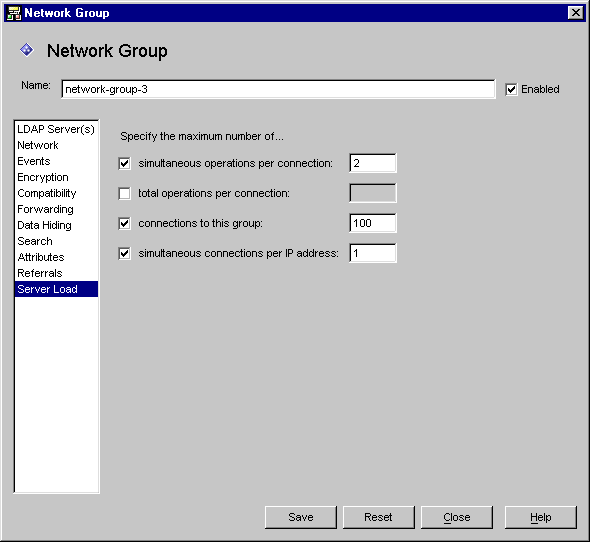
Task: Select Network in the sidebar list
Action: tap(56, 145)
